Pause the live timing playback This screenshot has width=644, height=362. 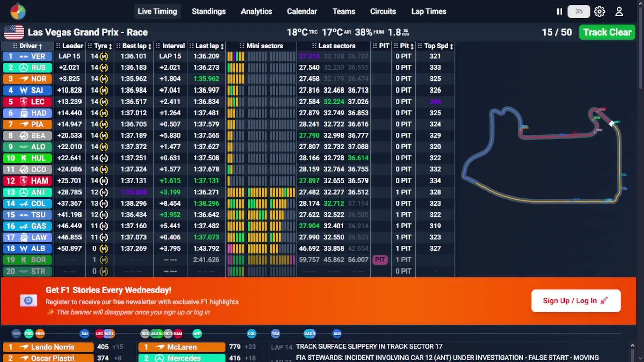click(559, 11)
